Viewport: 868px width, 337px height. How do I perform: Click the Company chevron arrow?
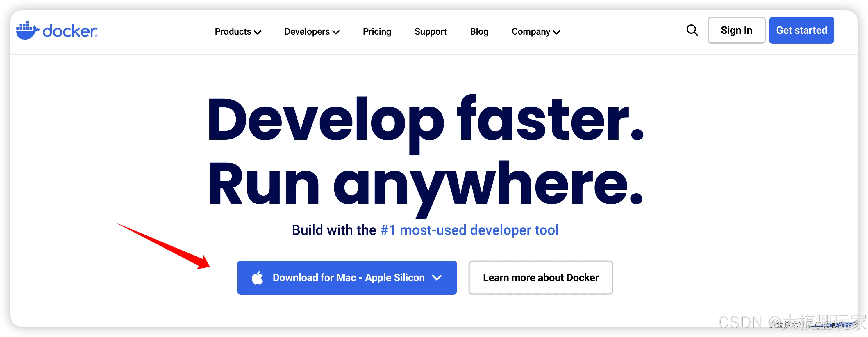click(x=556, y=32)
